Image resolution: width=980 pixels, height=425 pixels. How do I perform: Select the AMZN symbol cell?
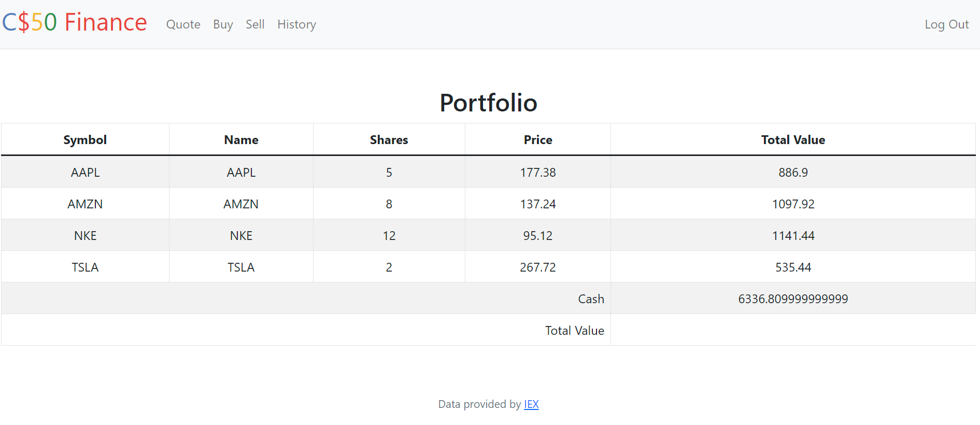coord(85,204)
